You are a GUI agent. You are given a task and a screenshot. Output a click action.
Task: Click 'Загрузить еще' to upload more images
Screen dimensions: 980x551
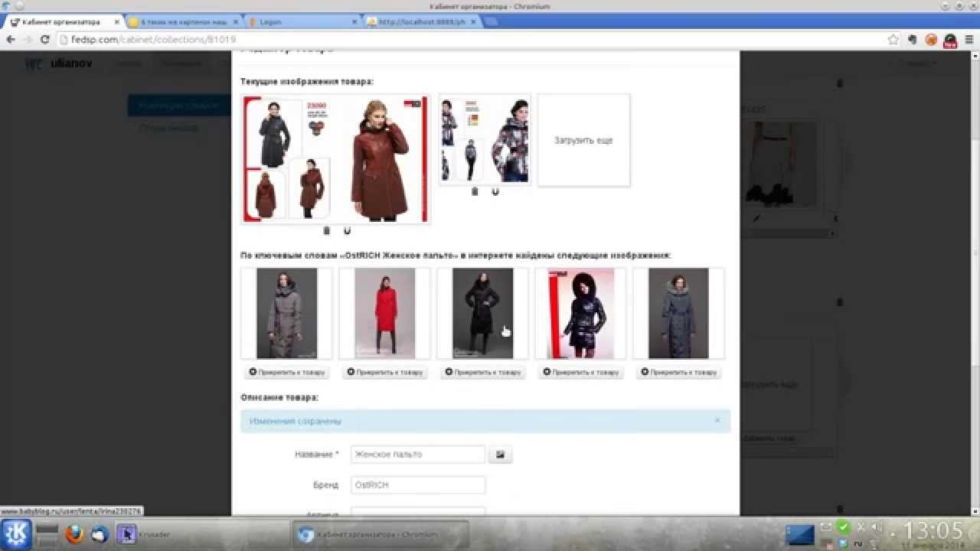(583, 141)
